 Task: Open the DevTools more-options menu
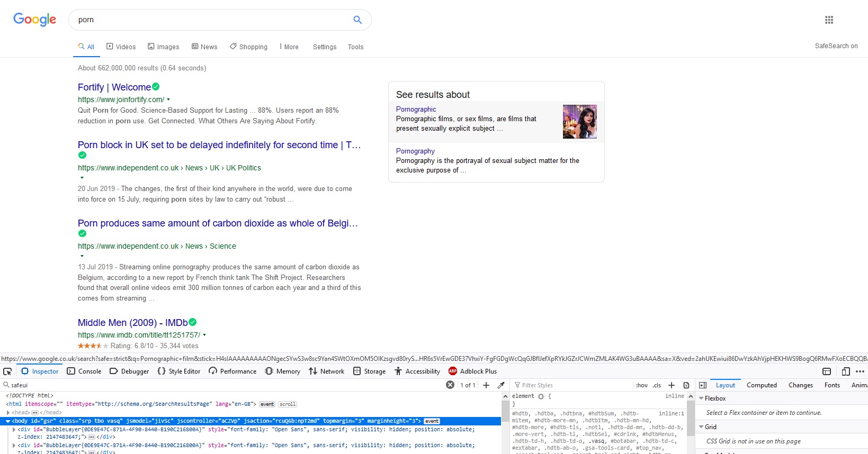[860, 371]
